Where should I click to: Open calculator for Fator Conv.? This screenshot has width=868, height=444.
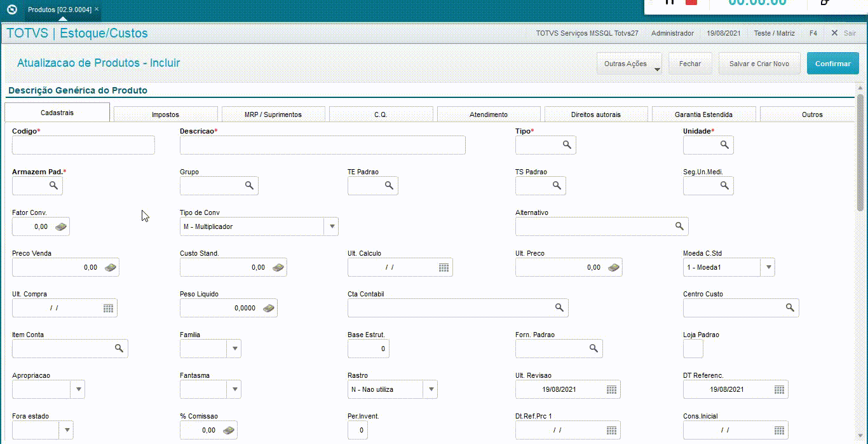tap(61, 226)
